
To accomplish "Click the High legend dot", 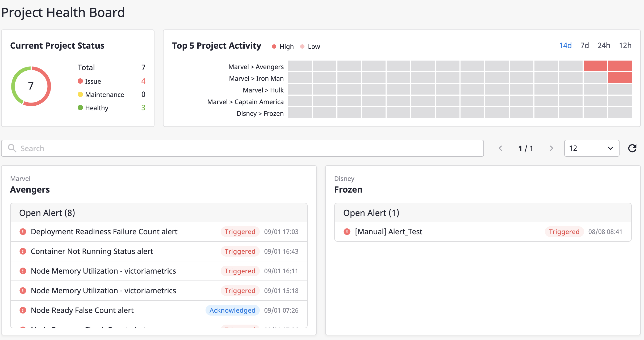I will pos(274,47).
